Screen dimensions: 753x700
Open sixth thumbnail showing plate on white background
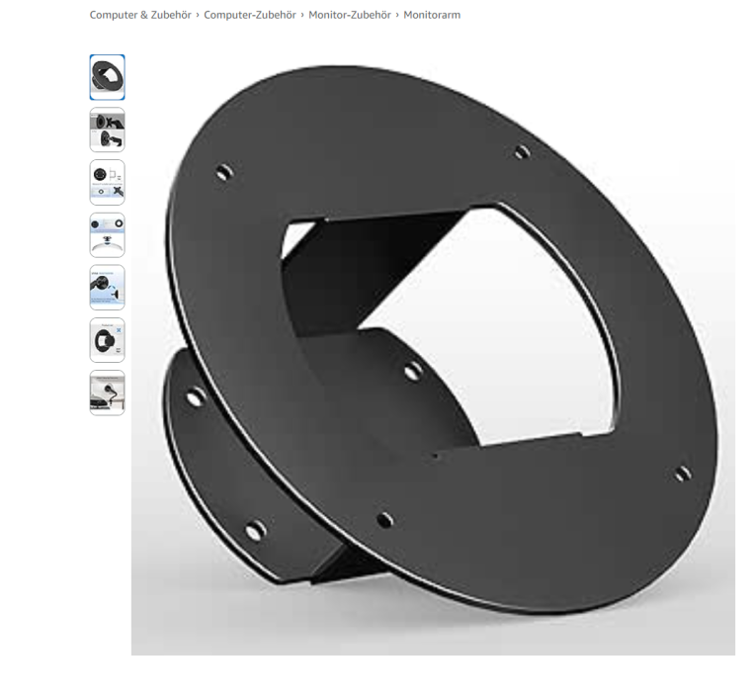click(107, 340)
